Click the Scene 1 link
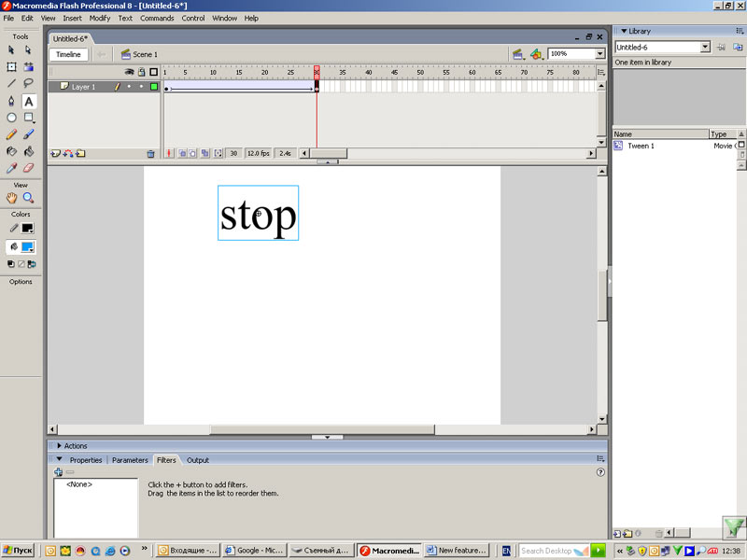The height and width of the screenshot is (560, 747). (x=145, y=55)
